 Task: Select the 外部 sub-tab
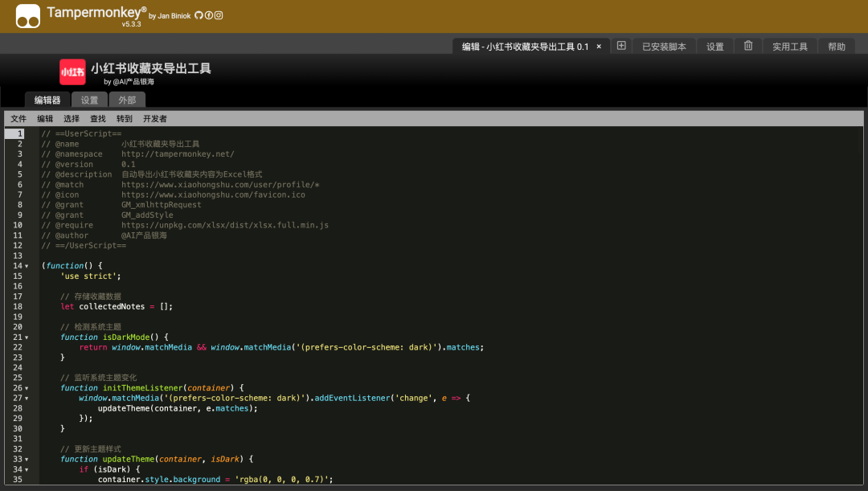pyautogui.click(x=127, y=100)
